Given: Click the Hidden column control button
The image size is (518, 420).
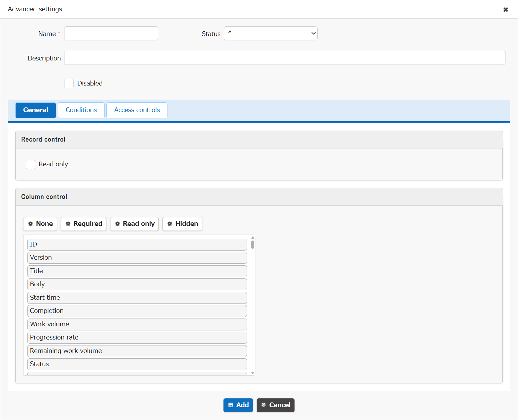Looking at the screenshot, I should (x=182, y=224).
